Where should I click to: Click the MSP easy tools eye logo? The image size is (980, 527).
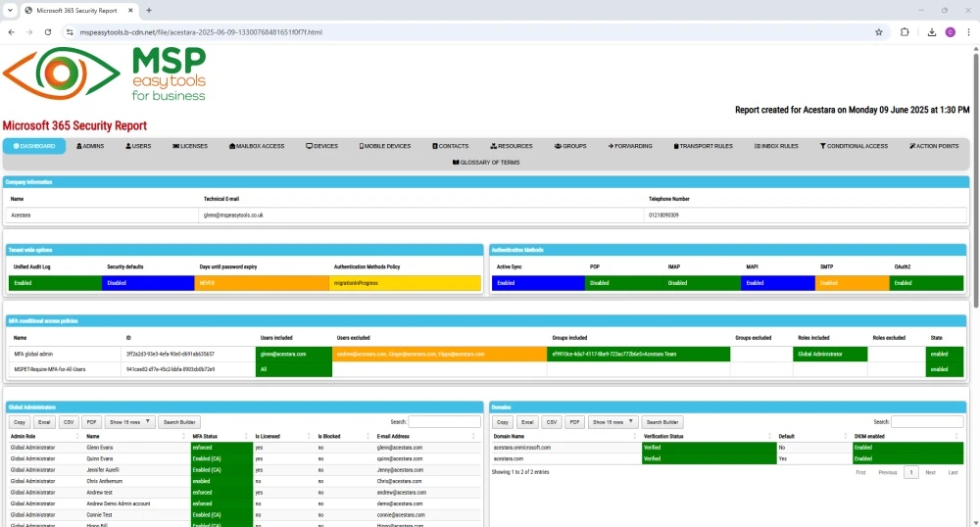pos(61,73)
